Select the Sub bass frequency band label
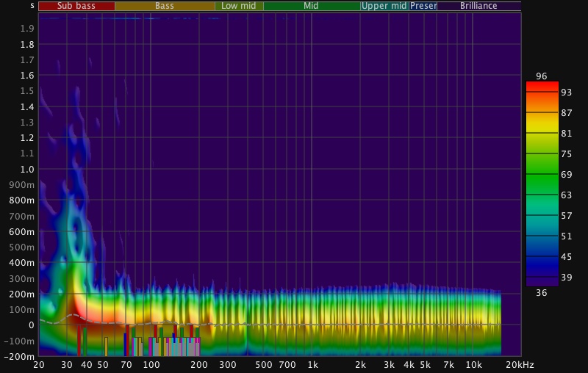This screenshot has height=373, width=588. click(x=76, y=6)
